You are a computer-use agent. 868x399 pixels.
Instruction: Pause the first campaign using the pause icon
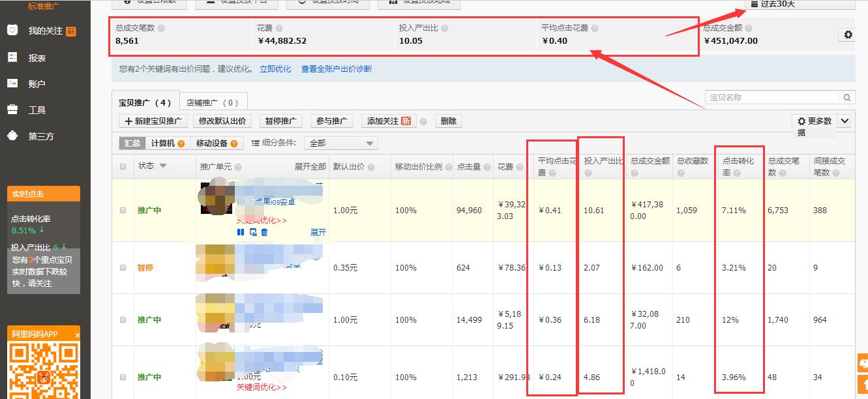[x=241, y=231]
